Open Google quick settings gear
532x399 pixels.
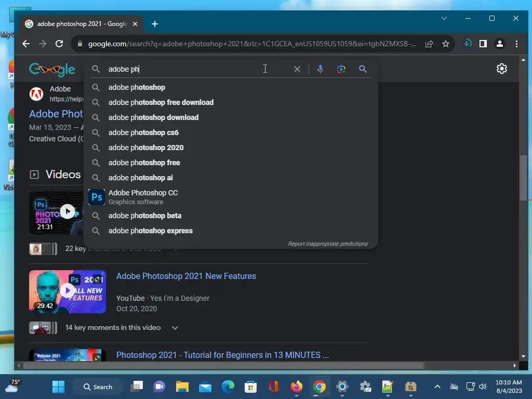coord(501,69)
